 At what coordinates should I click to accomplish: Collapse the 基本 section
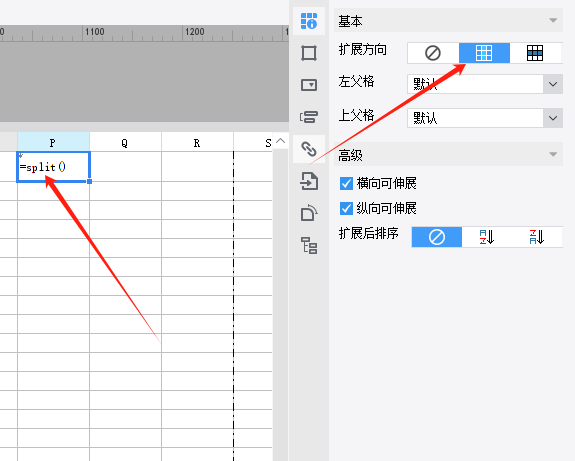tap(553, 21)
